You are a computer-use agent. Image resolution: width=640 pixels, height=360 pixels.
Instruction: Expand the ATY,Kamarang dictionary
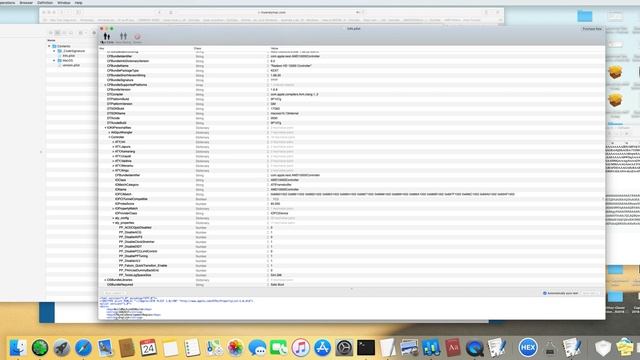point(113,151)
